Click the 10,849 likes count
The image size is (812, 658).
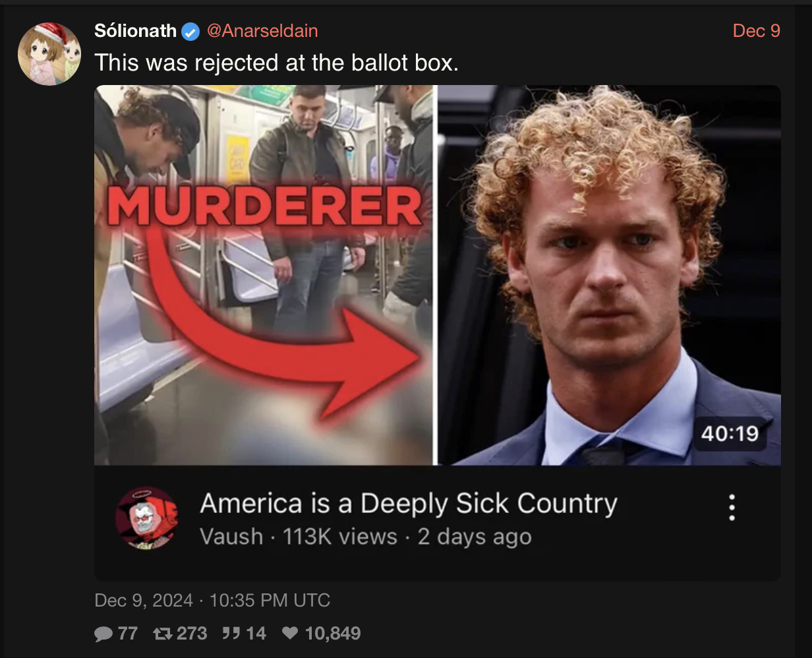click(x=333, y=634)
